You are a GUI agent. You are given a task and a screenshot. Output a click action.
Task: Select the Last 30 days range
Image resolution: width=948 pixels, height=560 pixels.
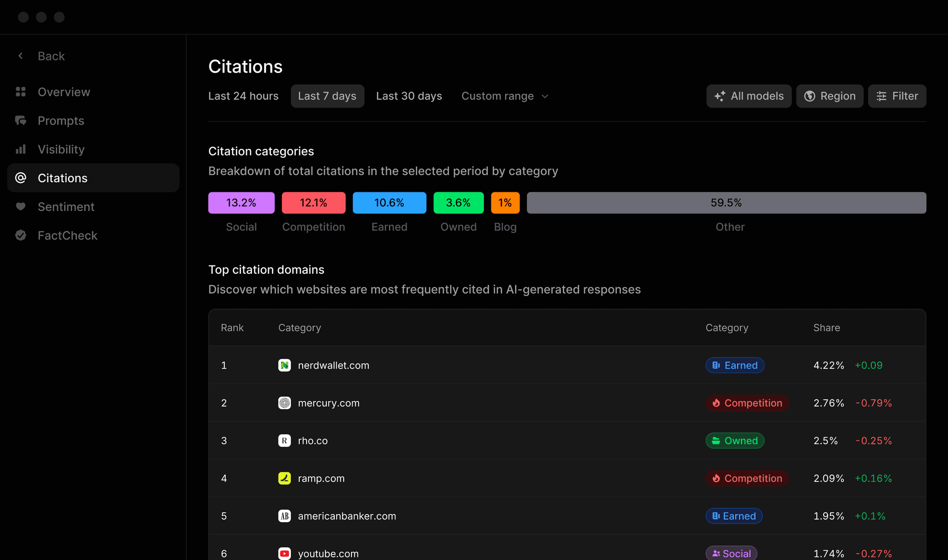coord(409,96)
